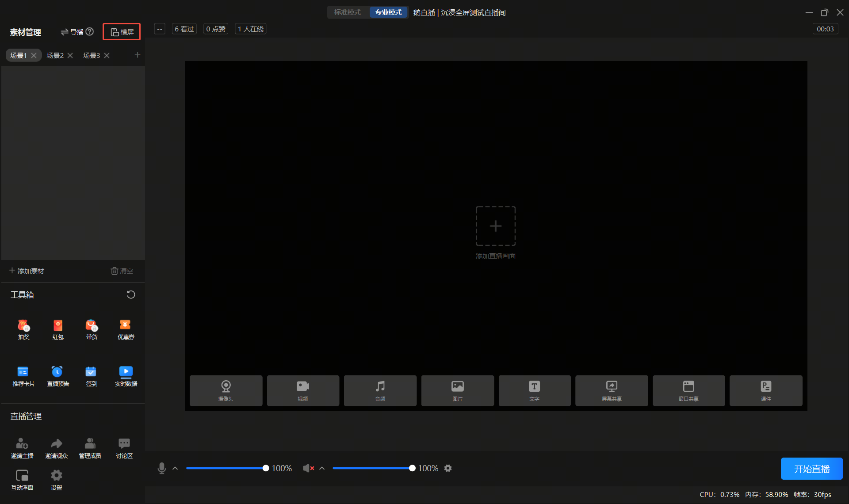This screenshot has height=504, width=849.
Task: Click 开始直播 start live button
Action: tap(811, 469)
